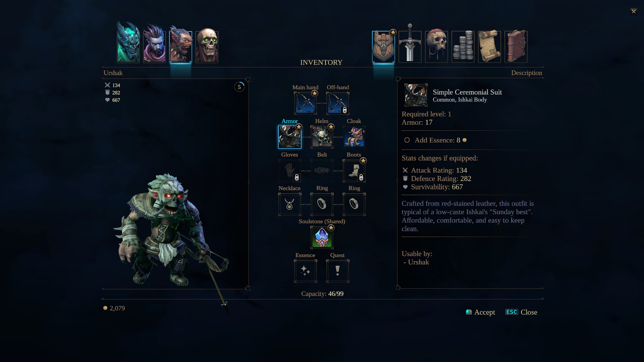
Task: Select the Armor equipment slot
Action: click(289, 137)
